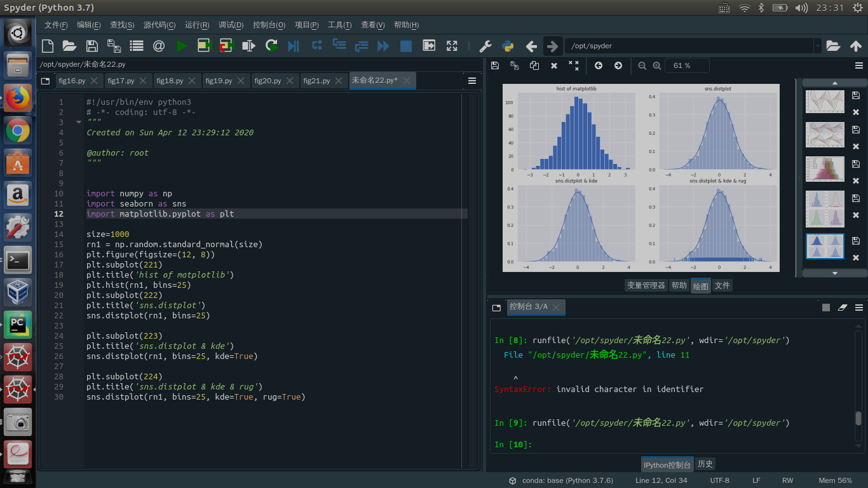This screenshot has width=868, height=488.
Task: Save all files toolbar icon
Action: [114, 46]
